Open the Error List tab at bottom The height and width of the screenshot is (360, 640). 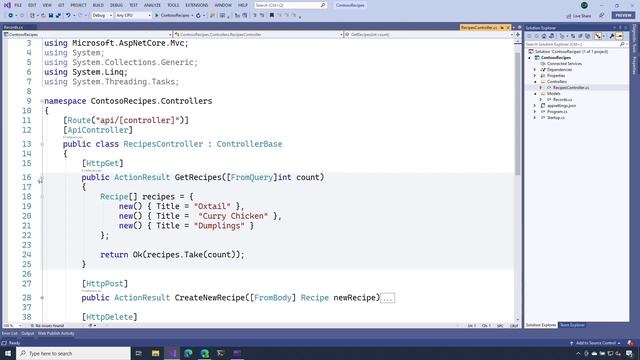[x=9, y=333]
